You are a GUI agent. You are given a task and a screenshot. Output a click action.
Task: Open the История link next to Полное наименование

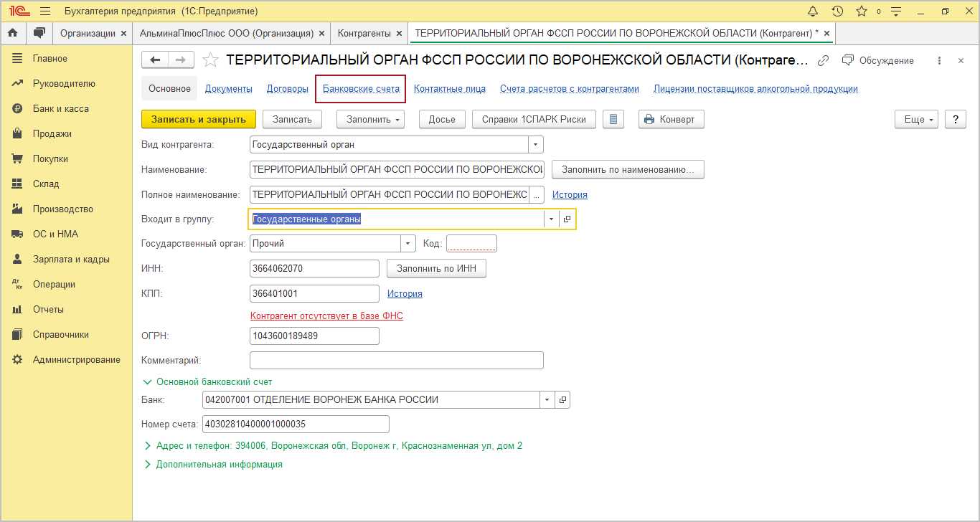(570, 194)
